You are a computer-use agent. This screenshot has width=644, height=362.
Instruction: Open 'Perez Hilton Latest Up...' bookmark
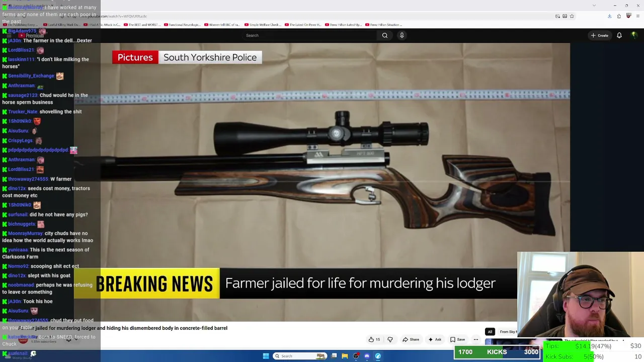(343, 25)
